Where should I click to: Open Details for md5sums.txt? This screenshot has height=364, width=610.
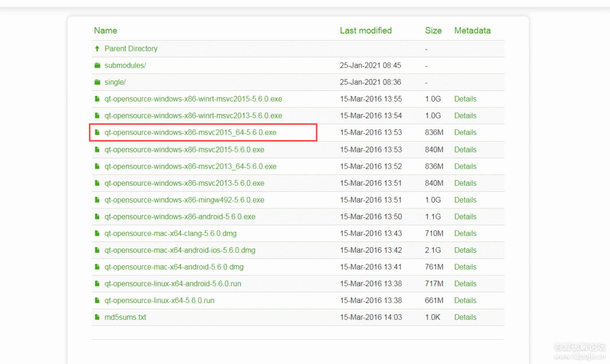click(465, 317)
